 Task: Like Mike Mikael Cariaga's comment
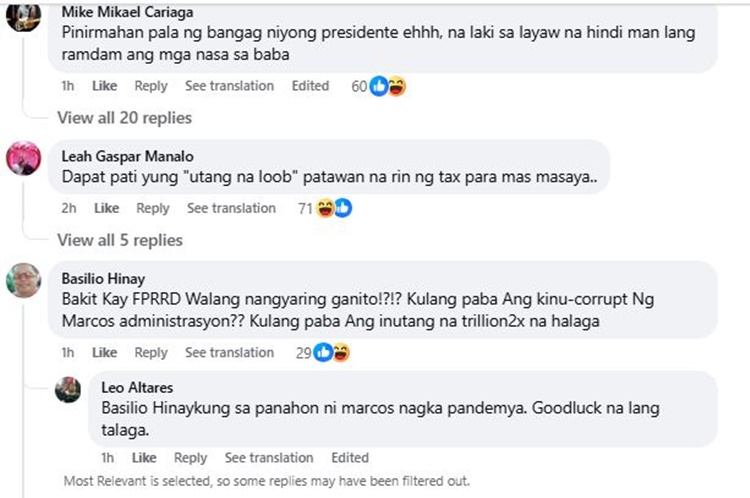point(105,86)
